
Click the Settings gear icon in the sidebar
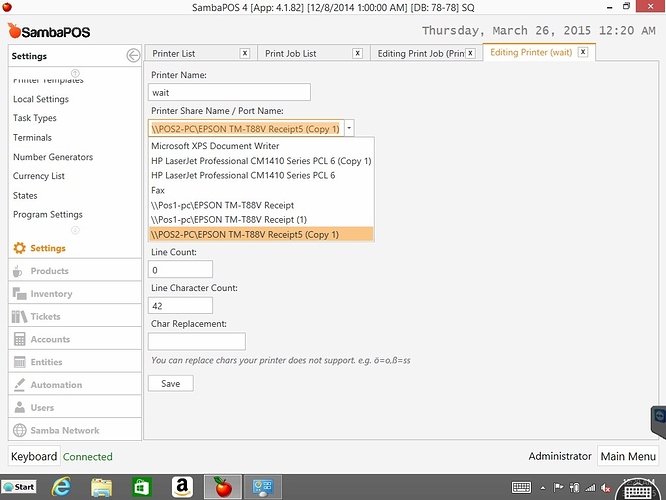[x=20, y=248]
